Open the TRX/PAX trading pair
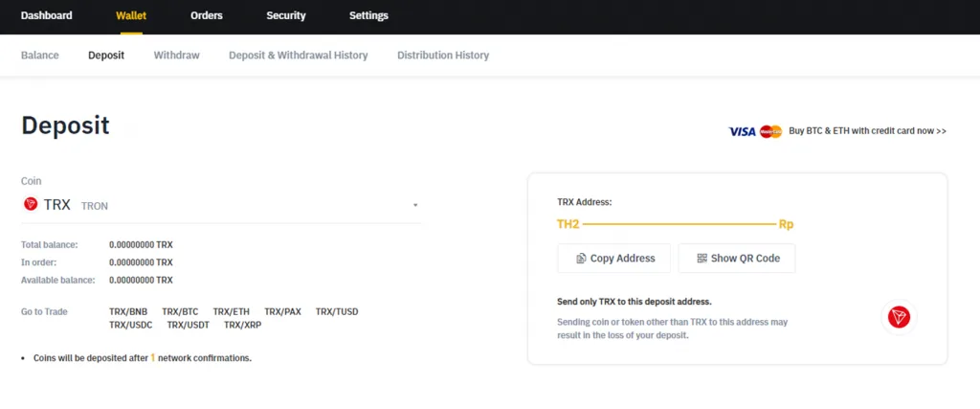Image resolution: width=980 pixels, height=409 pixels. (282, 311)
